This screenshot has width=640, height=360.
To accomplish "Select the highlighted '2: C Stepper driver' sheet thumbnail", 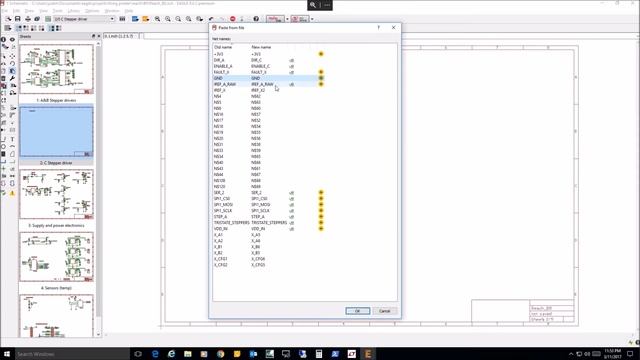I will click(57, 132).
